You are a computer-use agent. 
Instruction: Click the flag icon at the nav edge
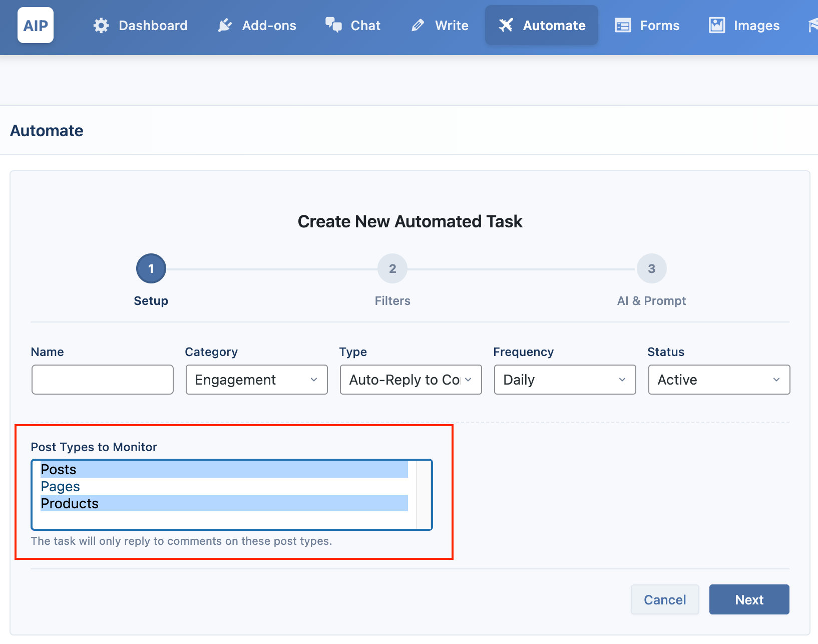[x=813, y=26]
